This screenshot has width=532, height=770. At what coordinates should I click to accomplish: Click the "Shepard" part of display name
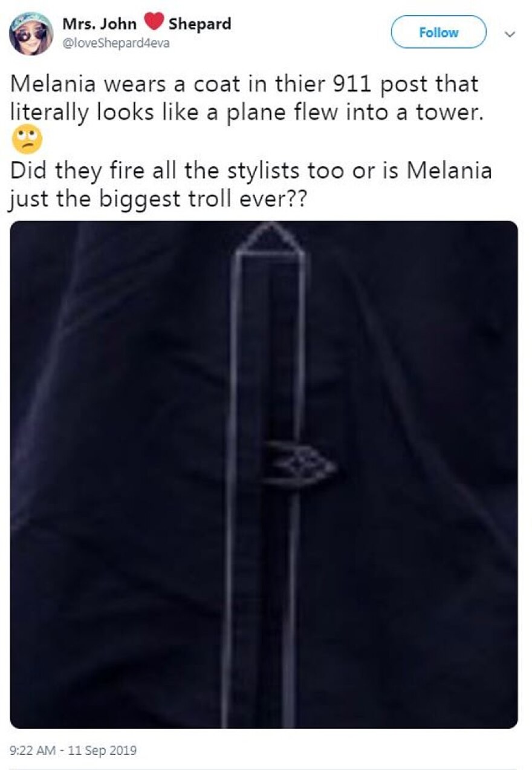199,24
